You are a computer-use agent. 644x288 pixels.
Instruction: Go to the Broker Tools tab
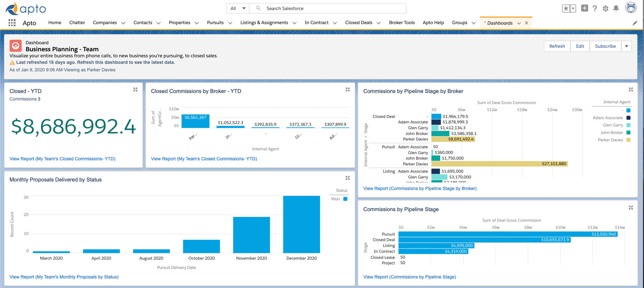[402, 23]
